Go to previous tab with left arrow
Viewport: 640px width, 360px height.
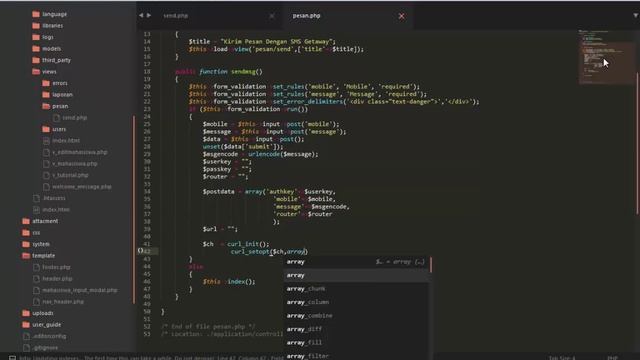pos(141,15)
